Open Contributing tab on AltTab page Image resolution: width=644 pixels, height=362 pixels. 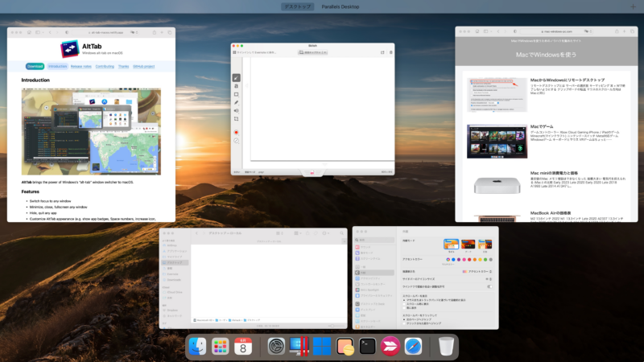(105, 66)
